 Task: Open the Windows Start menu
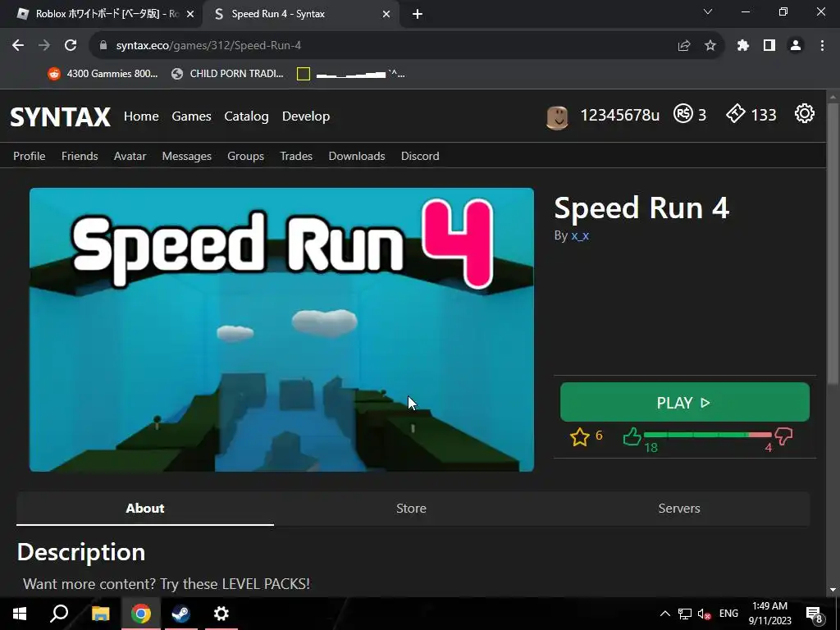pyautogui.click(x=20, y=614)
